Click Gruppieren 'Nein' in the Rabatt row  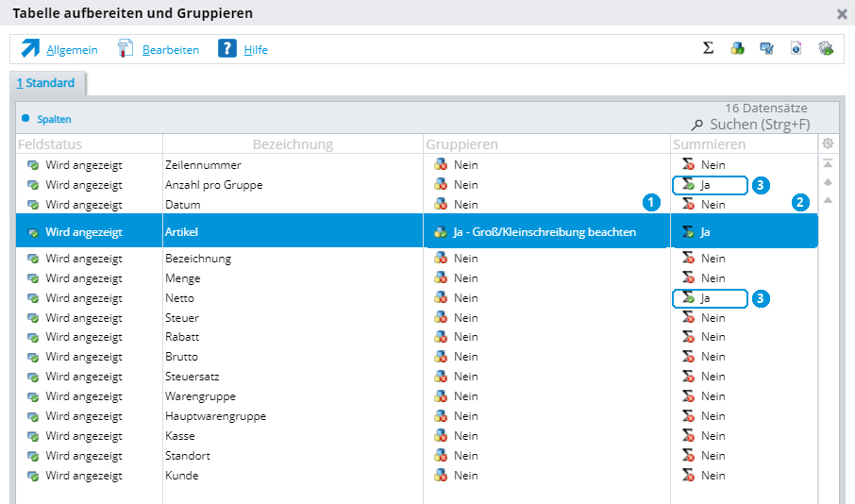click(465, 337)
